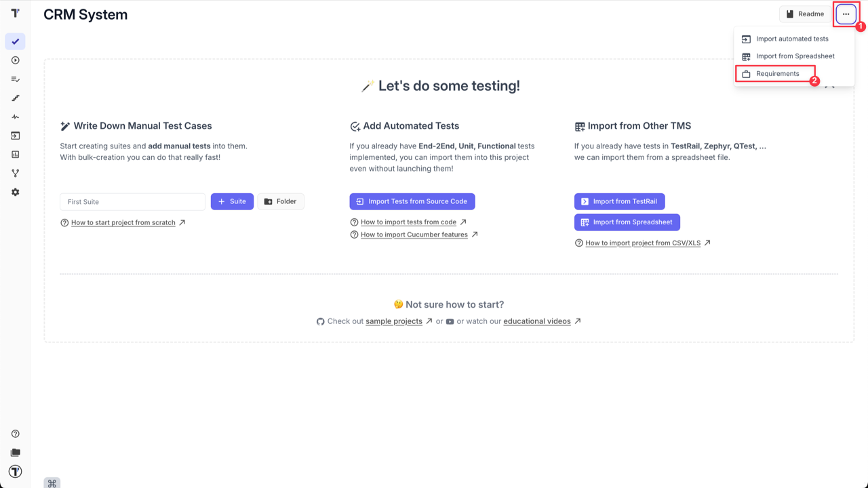Open the command palette keyboard shortcut icon

(52, 483)
